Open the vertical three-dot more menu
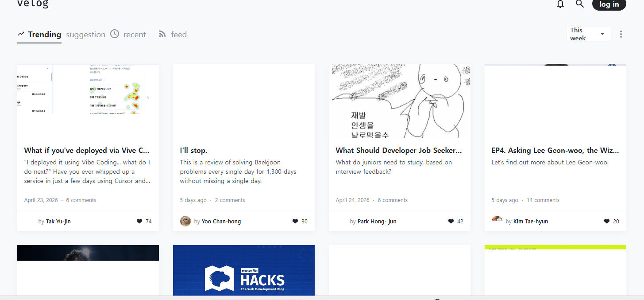 pyautogui.click(x=621, y=34)
